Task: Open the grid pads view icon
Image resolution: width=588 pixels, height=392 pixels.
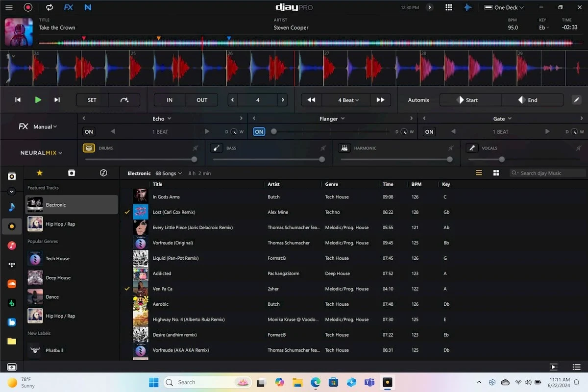Action: pos(448,7)
